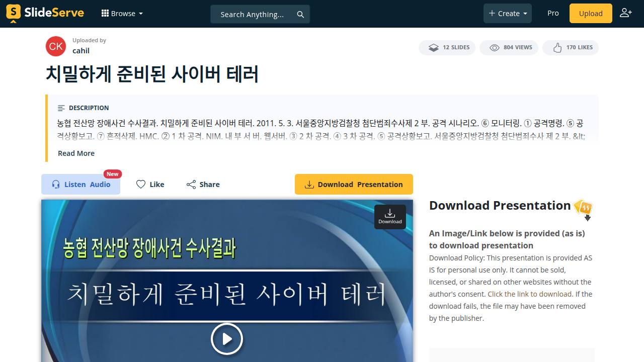Viewport: 644px width, 362px height.
Task: Expand the Browse dropdown menu
Action: pos(122,14)
